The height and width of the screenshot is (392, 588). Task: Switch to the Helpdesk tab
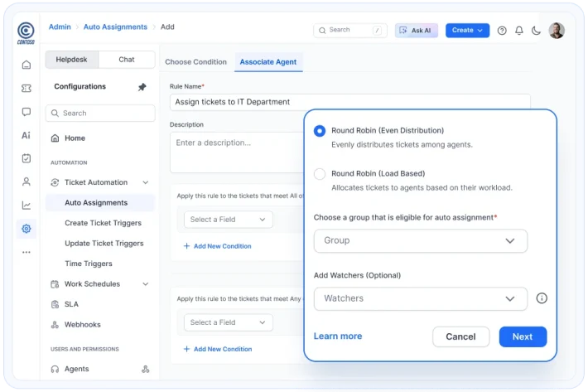click(x=71, y=60)
